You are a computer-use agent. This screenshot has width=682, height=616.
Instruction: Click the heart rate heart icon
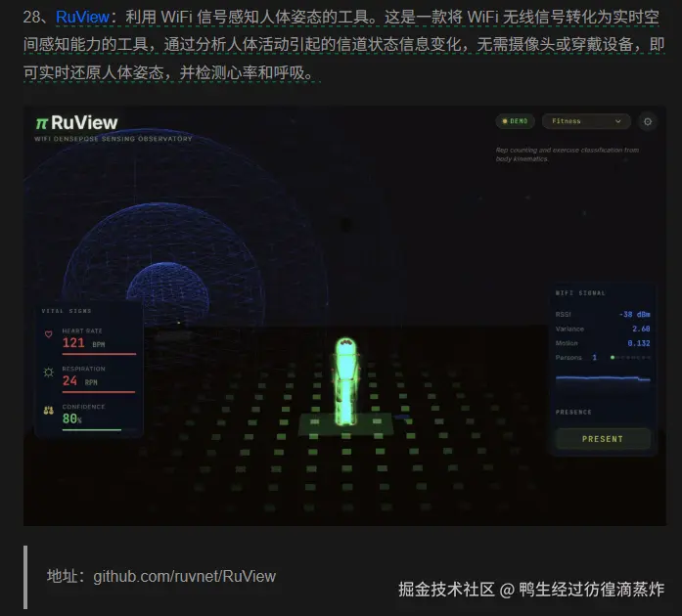(48, 333)
